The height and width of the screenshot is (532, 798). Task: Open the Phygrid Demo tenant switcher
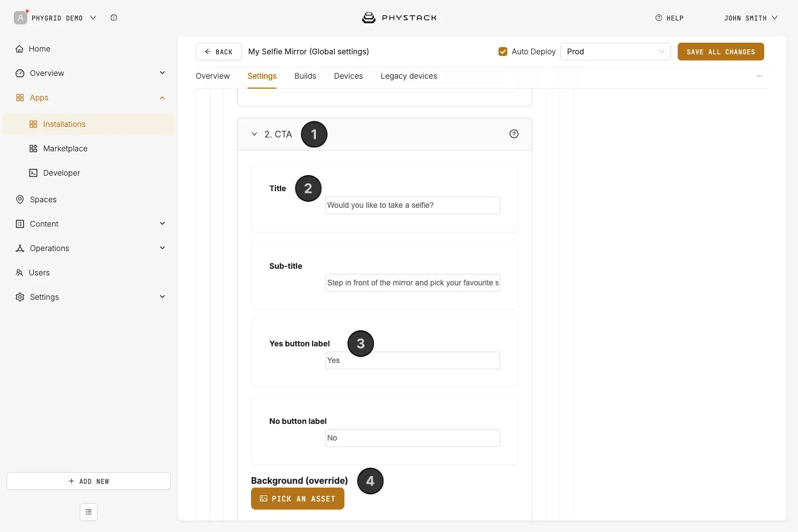tap(55, 18)
